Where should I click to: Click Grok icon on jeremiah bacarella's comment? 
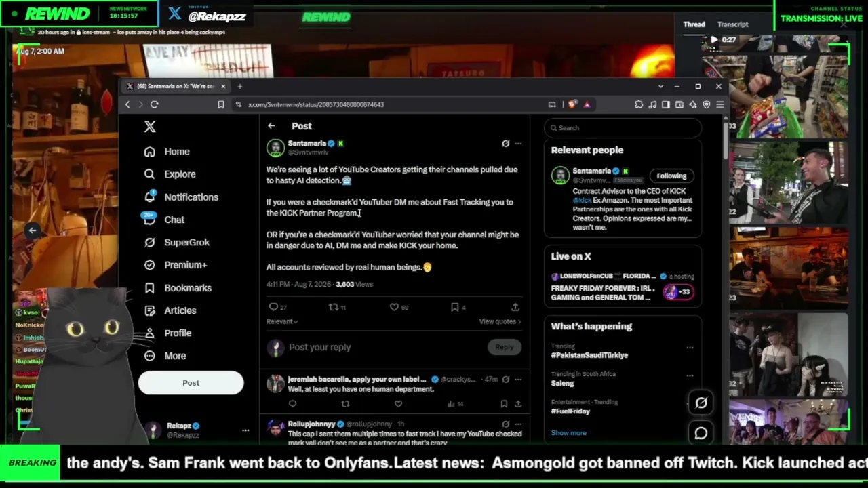(505, 380)
